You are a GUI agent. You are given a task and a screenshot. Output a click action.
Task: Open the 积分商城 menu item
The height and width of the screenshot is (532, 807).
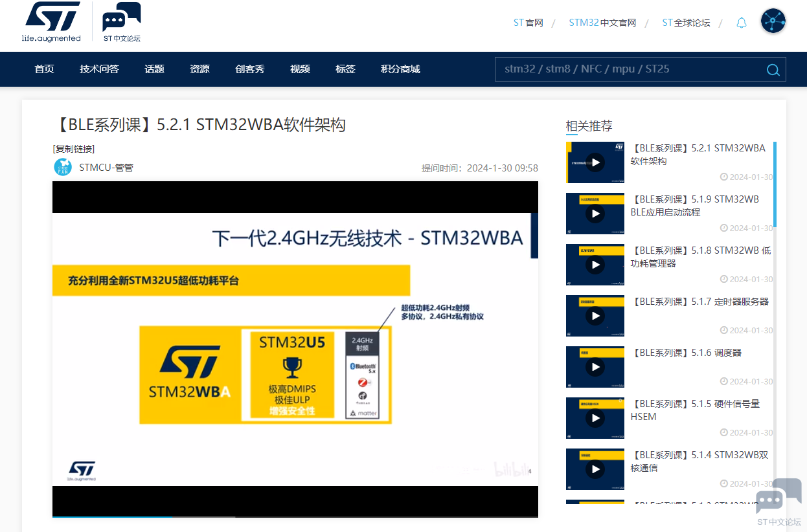(x=400, y=69)
